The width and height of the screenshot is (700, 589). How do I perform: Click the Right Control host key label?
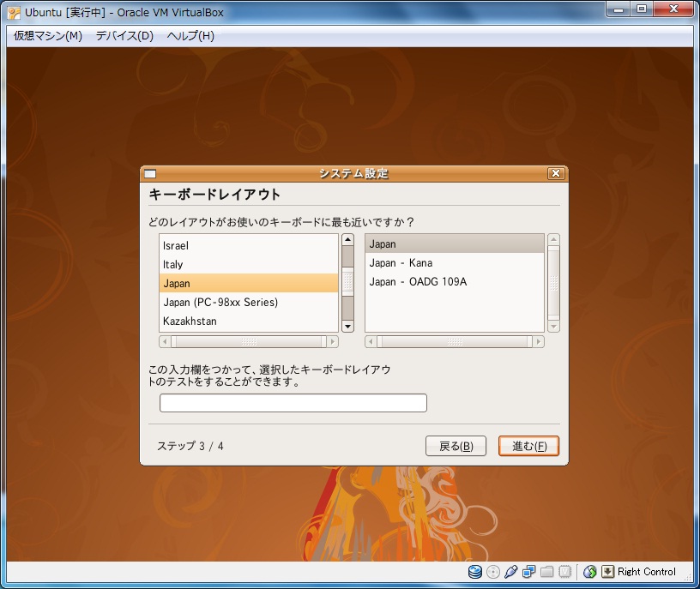647,572
